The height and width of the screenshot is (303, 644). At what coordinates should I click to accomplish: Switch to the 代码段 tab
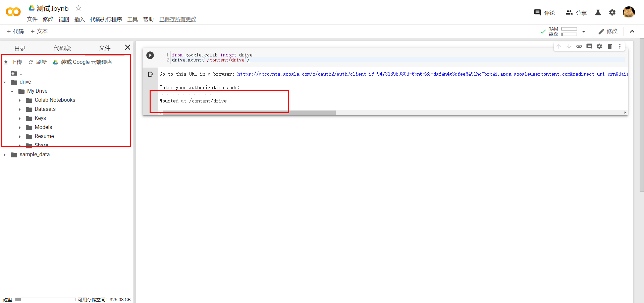point(62,48)
